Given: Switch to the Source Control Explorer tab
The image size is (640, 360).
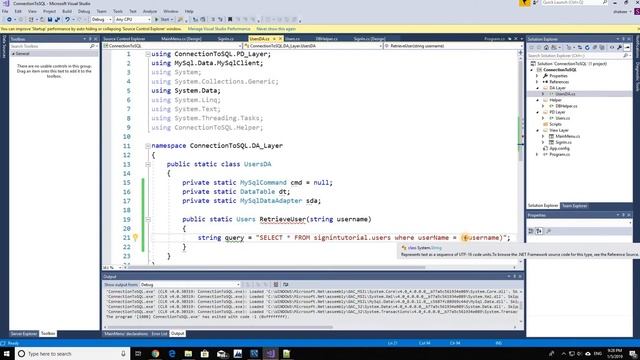Looking at the screenshot, I should tap(124, 39).
